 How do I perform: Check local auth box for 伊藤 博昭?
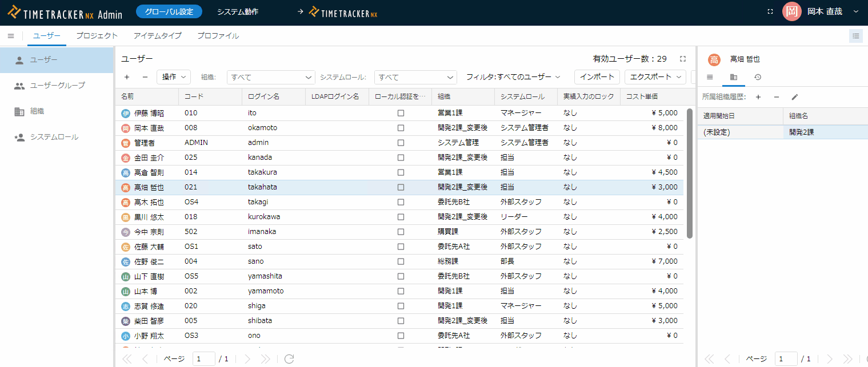(401, 113)
